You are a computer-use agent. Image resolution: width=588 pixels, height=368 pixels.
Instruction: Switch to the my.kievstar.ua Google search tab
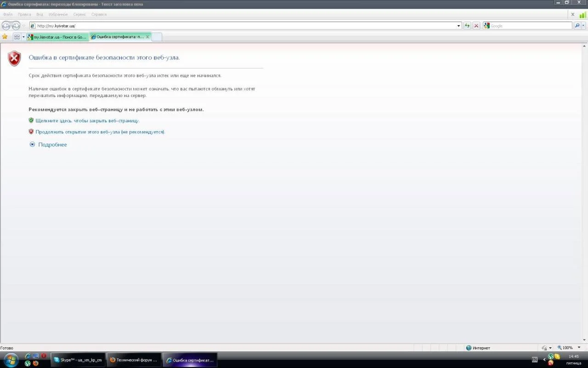pyautogui.click(x=57, y=37)
